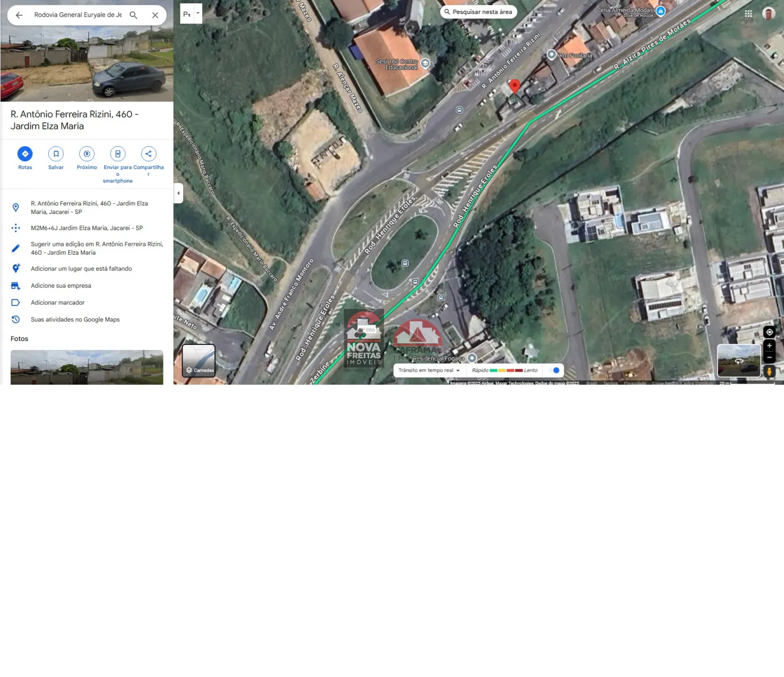The height and width of the screenshot is (677, 784).
Task: Open input tools language dropdown arrow
Action: point(198,13)
